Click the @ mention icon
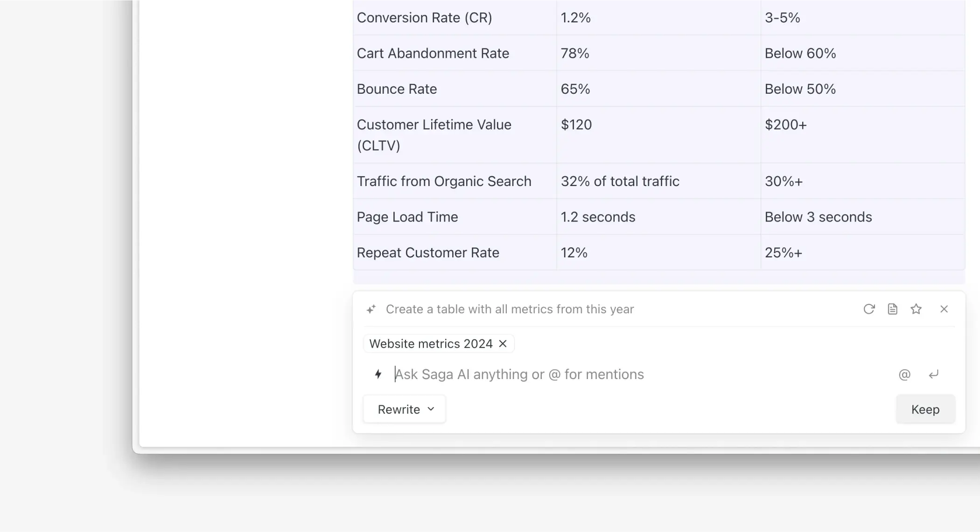Viewport: 980px width, 532px height. click(x=904, y=374)
